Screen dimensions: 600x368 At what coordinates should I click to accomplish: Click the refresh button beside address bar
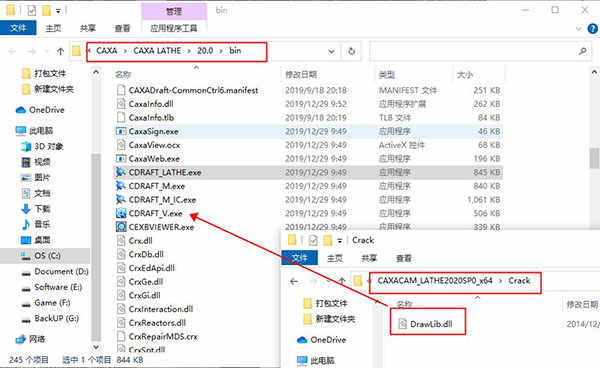point(351,51)
